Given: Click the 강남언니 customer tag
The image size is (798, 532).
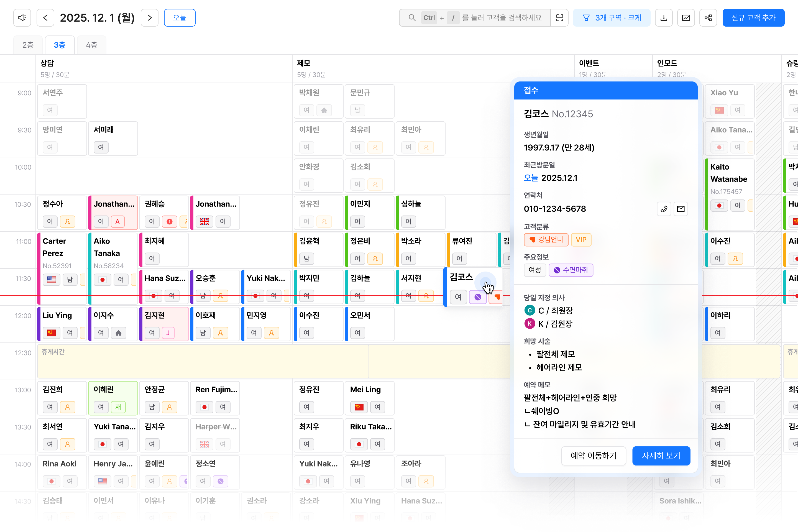Looking at the screenshot, I should (546, 239).
